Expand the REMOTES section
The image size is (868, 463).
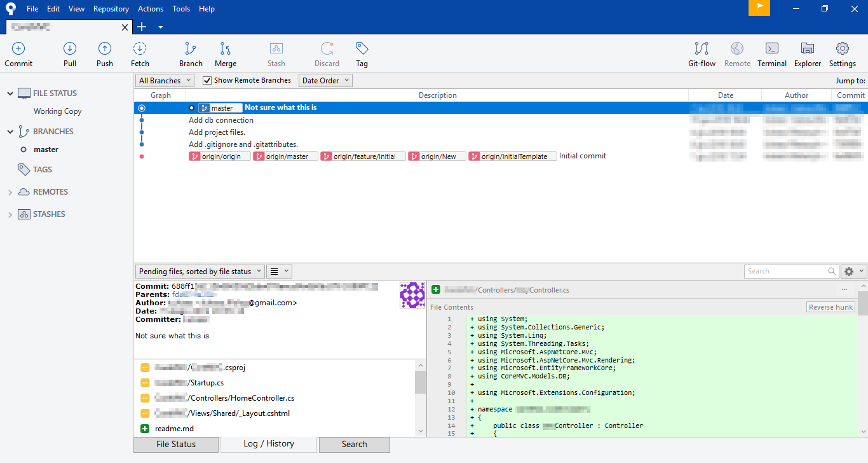pyautogui.click(x=10, y=192)
